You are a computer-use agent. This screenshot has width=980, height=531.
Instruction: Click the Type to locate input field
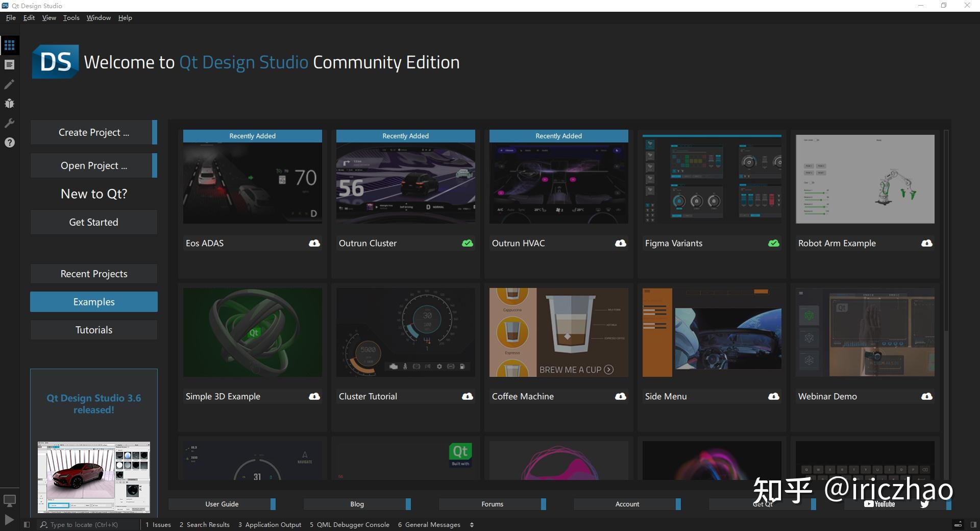89,524
